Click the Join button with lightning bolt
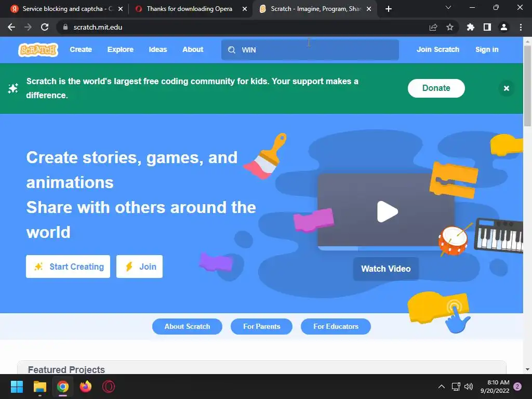The width and height of the screenshot is (532, 399). point(139,267)
